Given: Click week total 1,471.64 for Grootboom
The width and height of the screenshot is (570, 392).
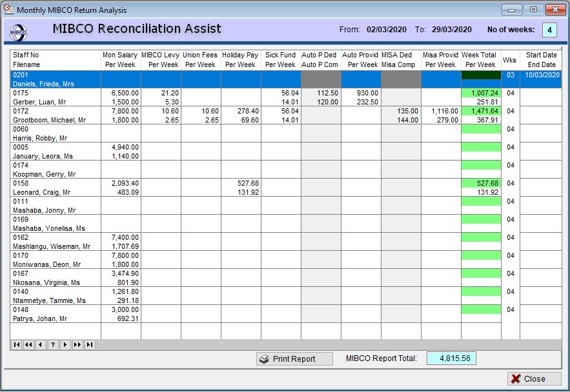Looking at the screenshot, I should pyautogui.click(x=484, y=111).
